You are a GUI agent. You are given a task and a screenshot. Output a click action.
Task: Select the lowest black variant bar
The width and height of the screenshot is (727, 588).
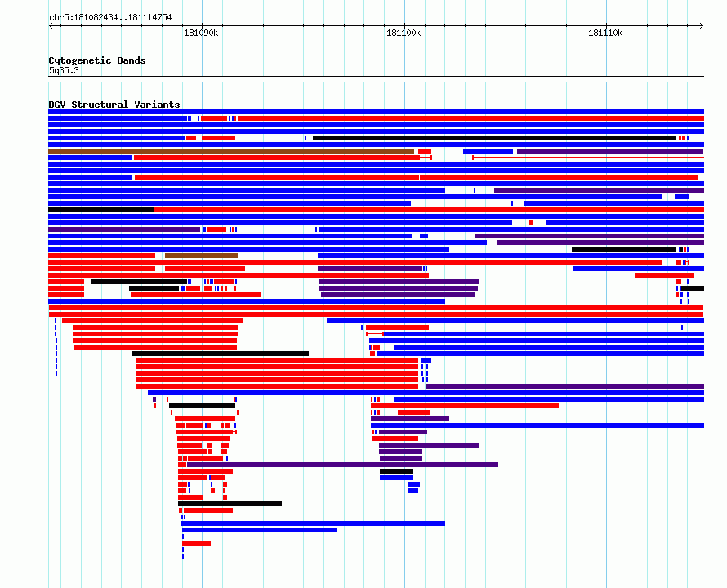click(230, 504)
